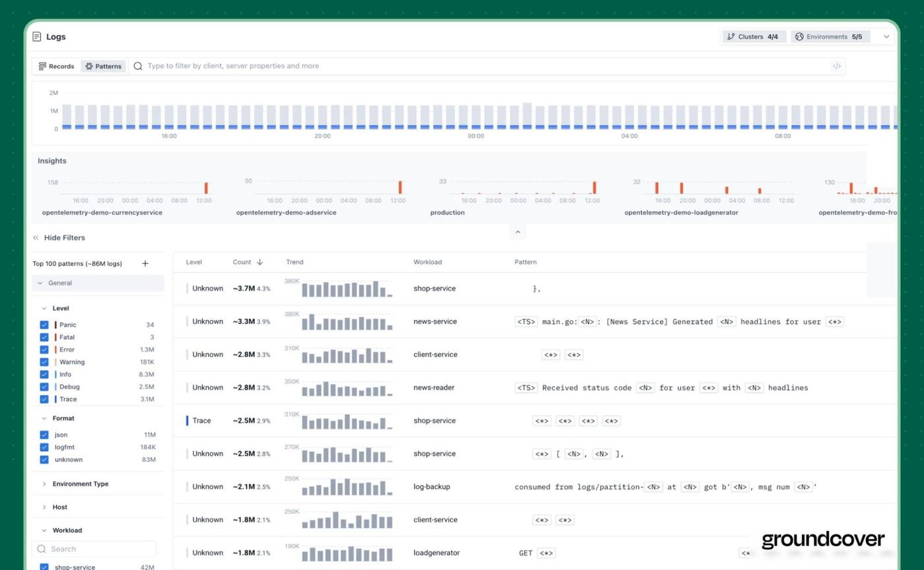
Task: Click the Workload search input
Action: tap(94, 549)
